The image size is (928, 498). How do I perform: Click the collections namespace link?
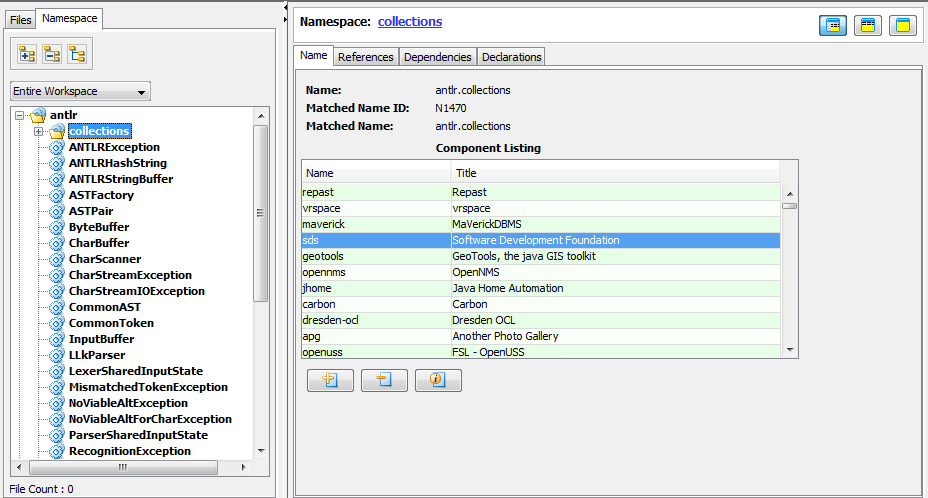coord(409,22)
